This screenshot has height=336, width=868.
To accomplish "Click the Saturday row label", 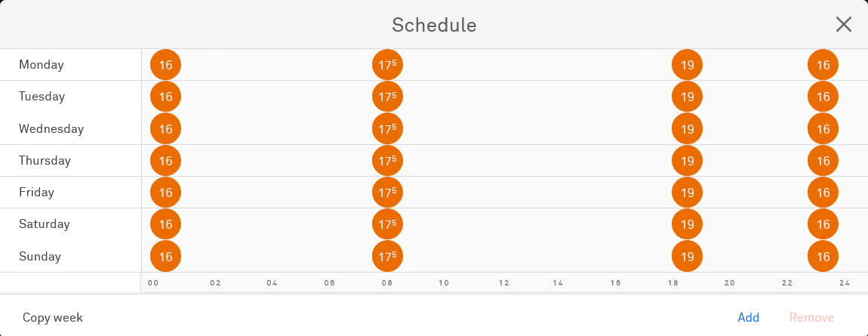I will click(x=45, y=224).
